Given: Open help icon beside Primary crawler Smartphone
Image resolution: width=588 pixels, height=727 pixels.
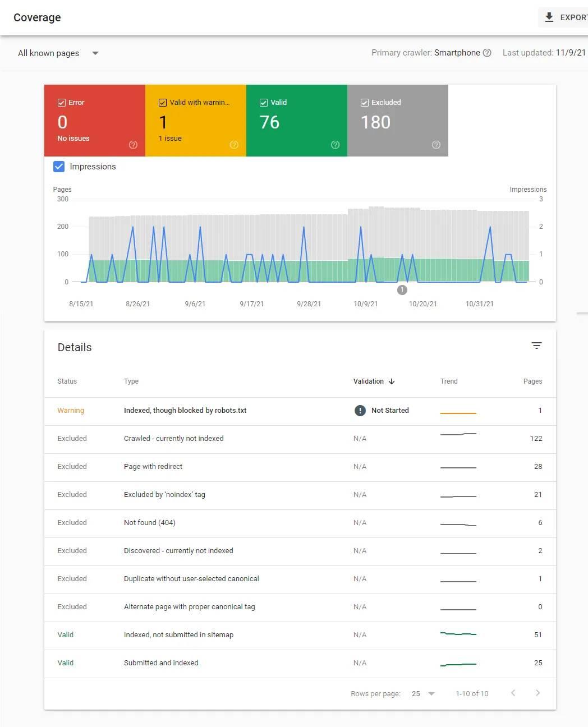Looking at the screenshot, I should click(x=487, y=53).
